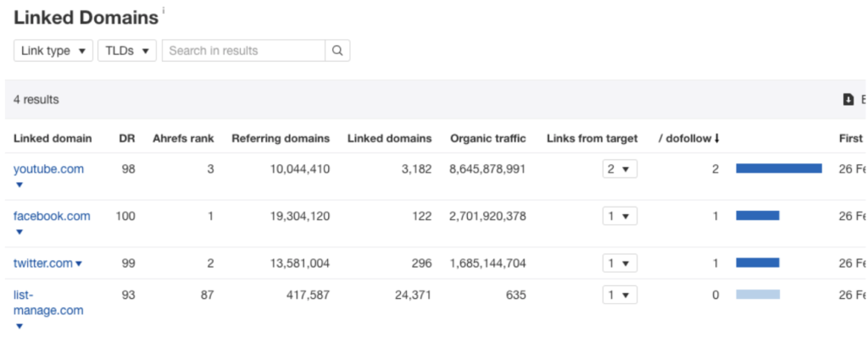Sort by Linked domains column header

pyautogui.click(x=390, y=138)
